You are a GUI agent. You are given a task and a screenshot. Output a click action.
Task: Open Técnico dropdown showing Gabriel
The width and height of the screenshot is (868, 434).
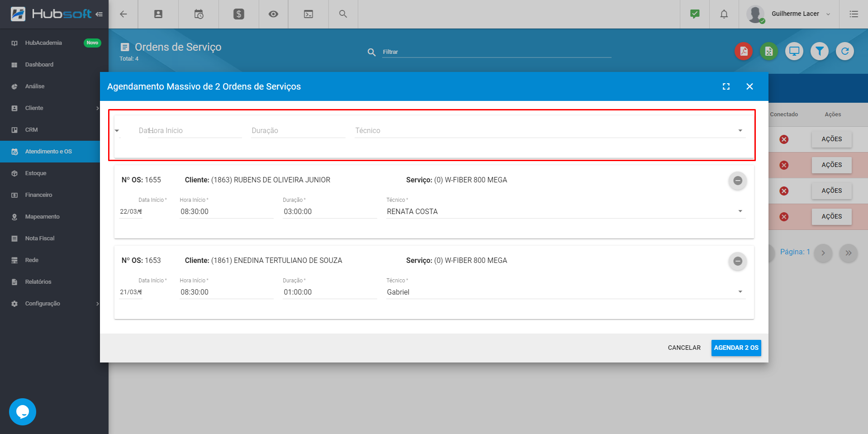565,292
